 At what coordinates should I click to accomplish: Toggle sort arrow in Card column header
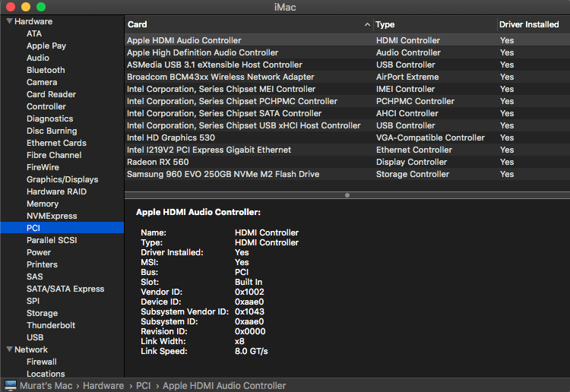tap(367, 24)
